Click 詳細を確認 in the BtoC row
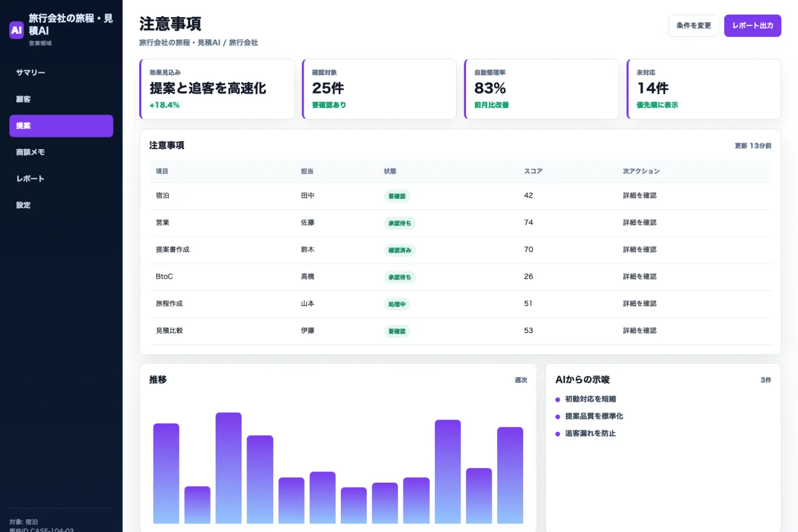 coord(640,277)
